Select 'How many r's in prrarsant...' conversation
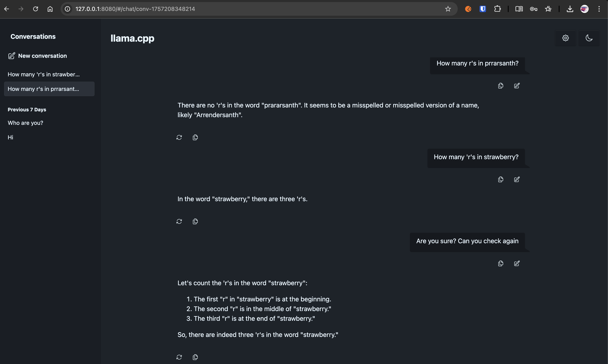608x364 pixels. click(x=43, y=89)
